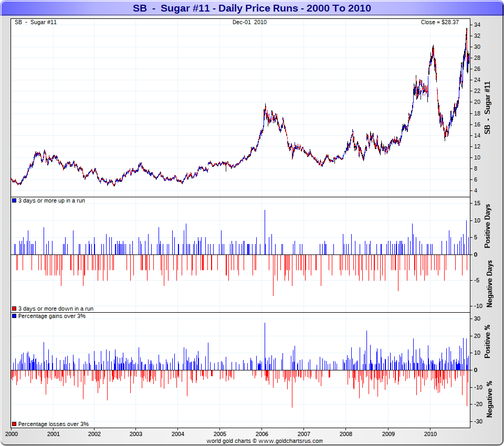Click the '2002' label on the x-axis

click(94, 434)
